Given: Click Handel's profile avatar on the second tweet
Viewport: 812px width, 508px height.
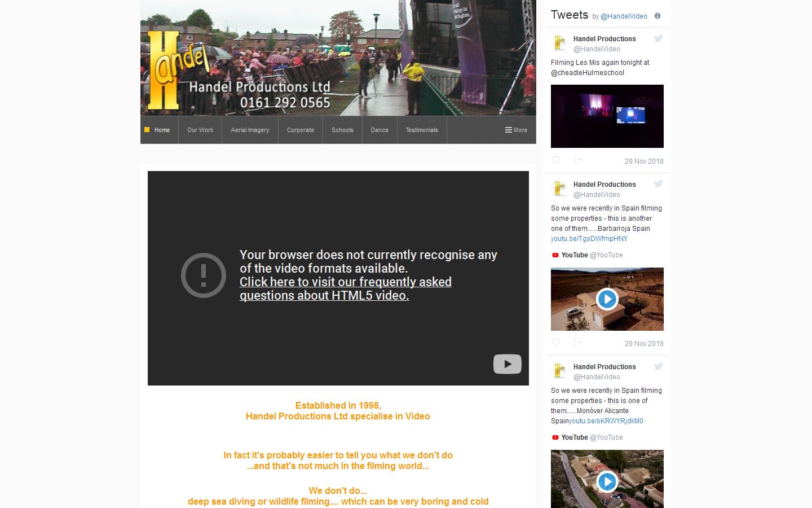Looking at the screenshot, I should click(x=559, y=189).
